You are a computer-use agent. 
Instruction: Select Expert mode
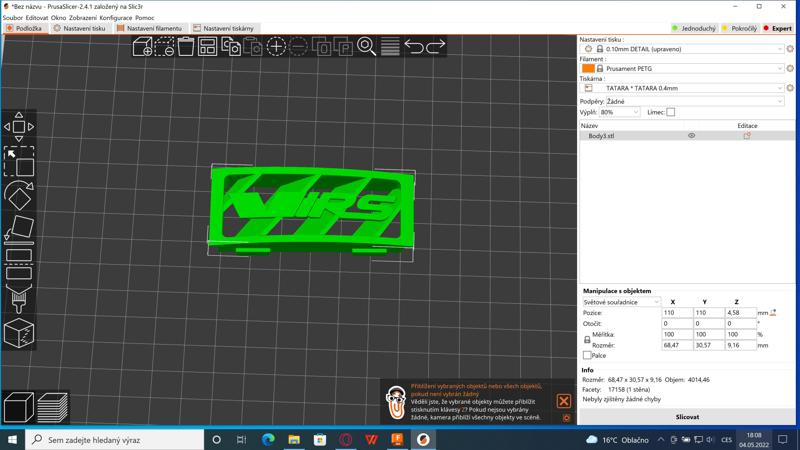click(x=778, y=29)
